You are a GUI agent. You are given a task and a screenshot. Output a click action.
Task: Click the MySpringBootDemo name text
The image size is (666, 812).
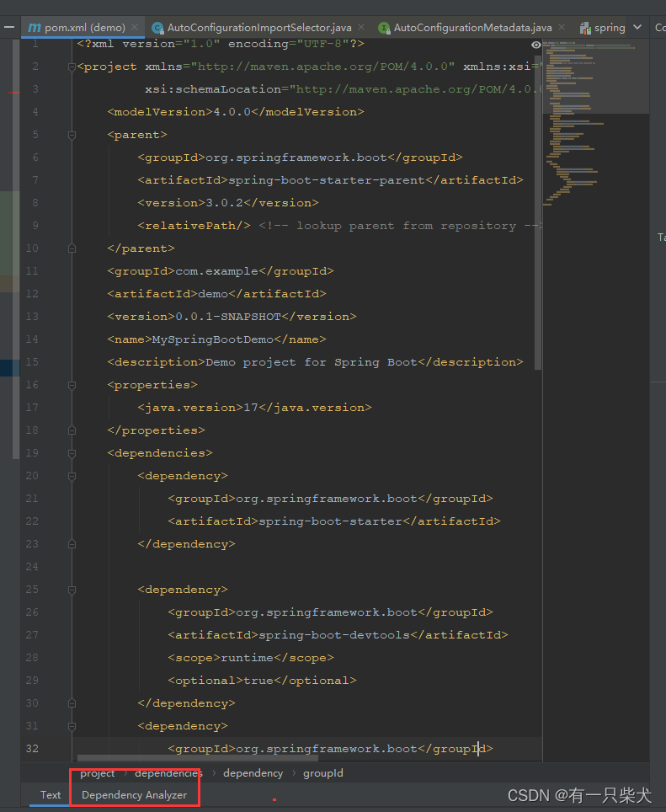click(x=213, y=339)
